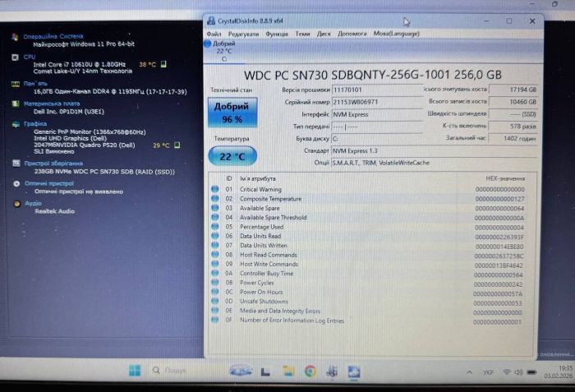The image size is (575, 392).
Task: Click the Операційна Система Windows icon
Action: point(16,37)
